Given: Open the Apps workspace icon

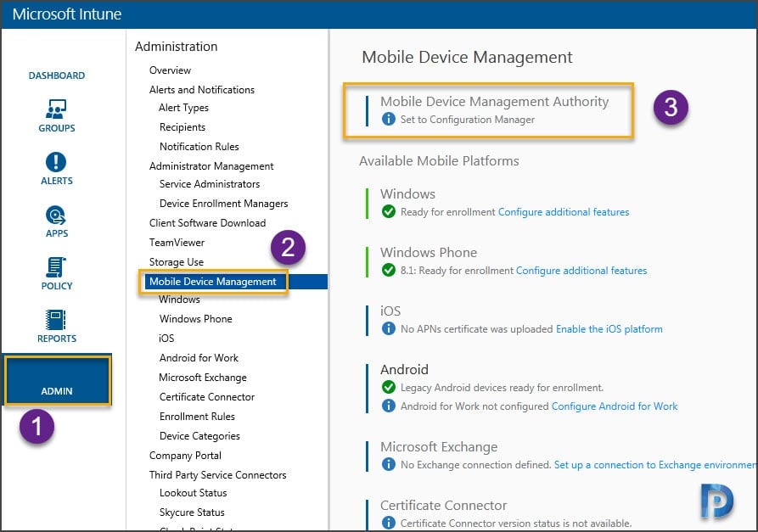Looking at the screenshot, I should point(56,215).
